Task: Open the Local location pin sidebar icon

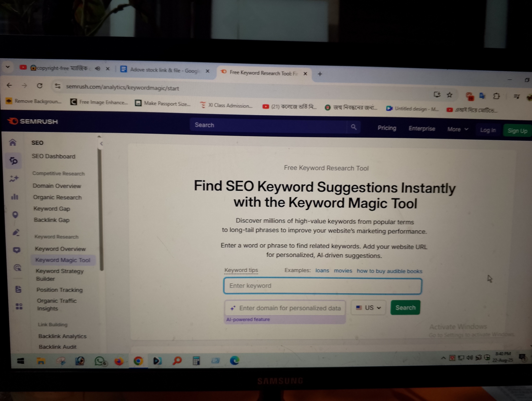Action: [15, 214]
